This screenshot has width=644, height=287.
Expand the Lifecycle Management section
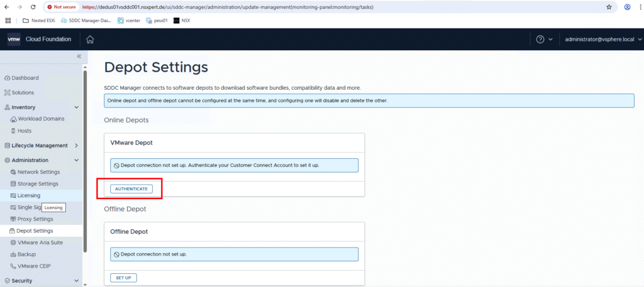pos(77,146)
